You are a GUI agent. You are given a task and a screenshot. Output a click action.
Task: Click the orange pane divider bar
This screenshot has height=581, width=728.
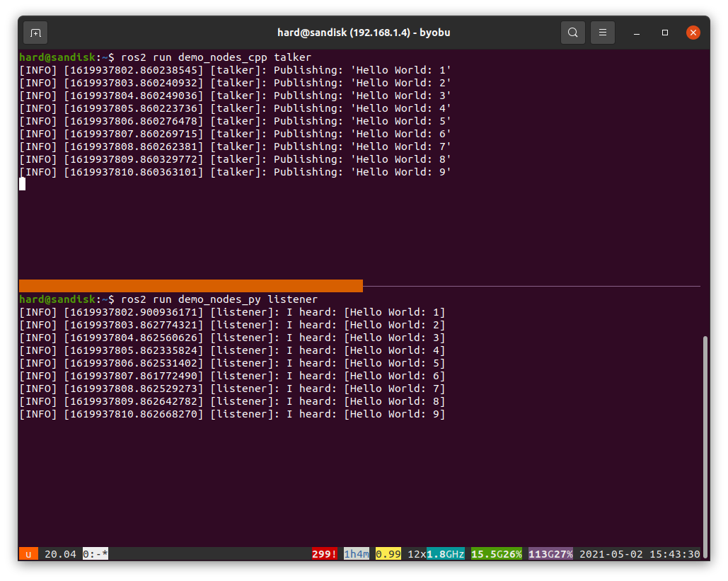tap(191, 286)
